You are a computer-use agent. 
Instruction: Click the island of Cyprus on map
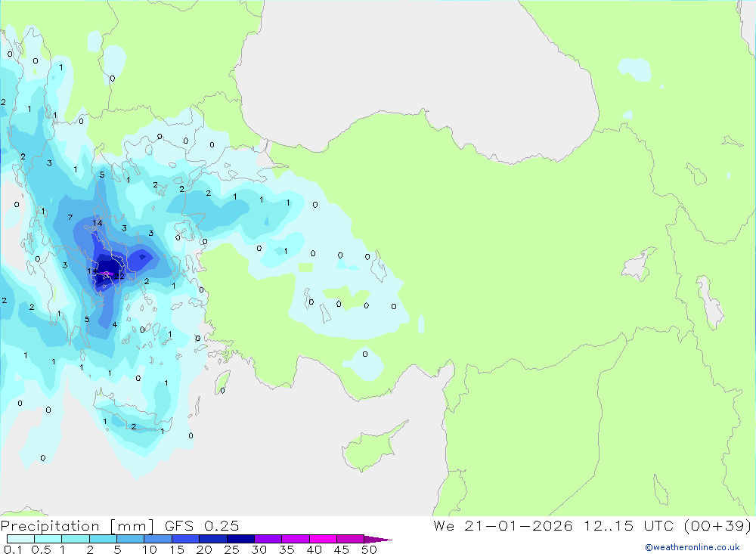coord(373,447)
